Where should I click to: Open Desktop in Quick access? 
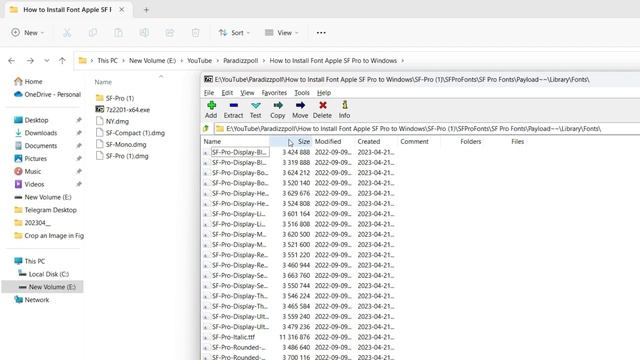pos(32,120)
